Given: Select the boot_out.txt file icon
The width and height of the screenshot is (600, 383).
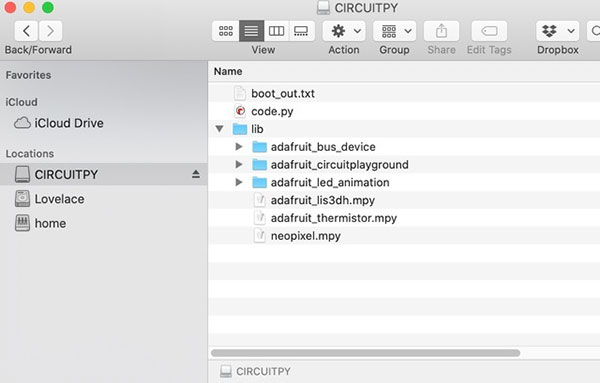Looking at the screenshot, I should click(x=240, y=93).
